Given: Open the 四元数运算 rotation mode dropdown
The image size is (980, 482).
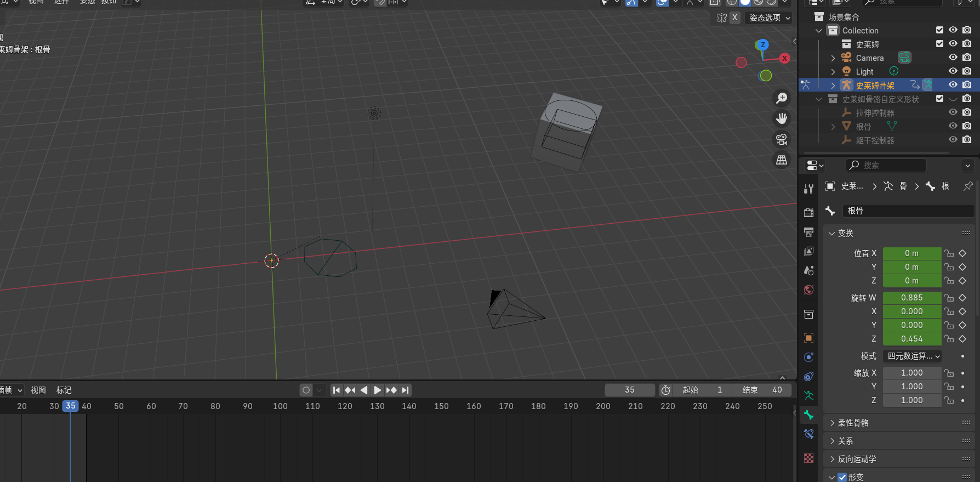Looking at the screenshot, I should coord(912,356).
